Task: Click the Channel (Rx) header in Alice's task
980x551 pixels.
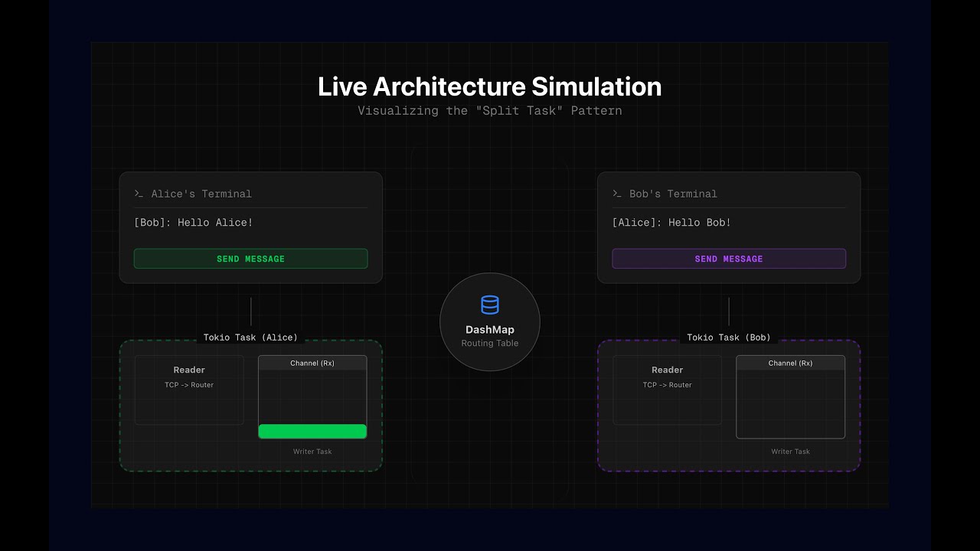Action: tap(312, 363)
